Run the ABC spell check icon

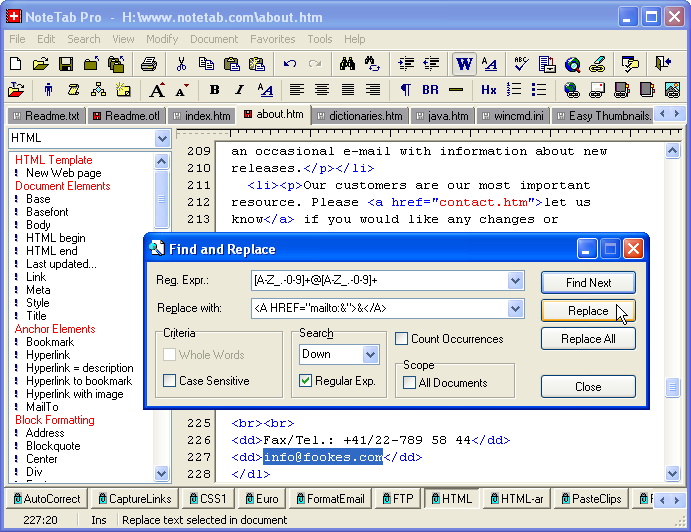point(521,64)
